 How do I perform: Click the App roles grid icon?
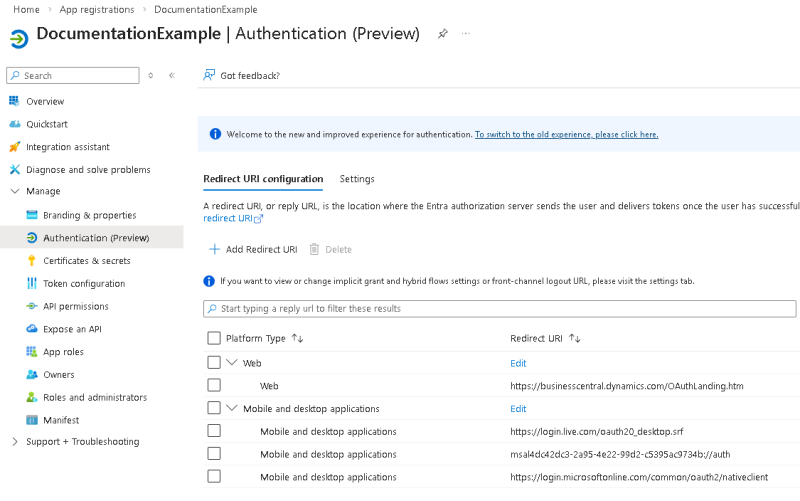coord(32,352)
